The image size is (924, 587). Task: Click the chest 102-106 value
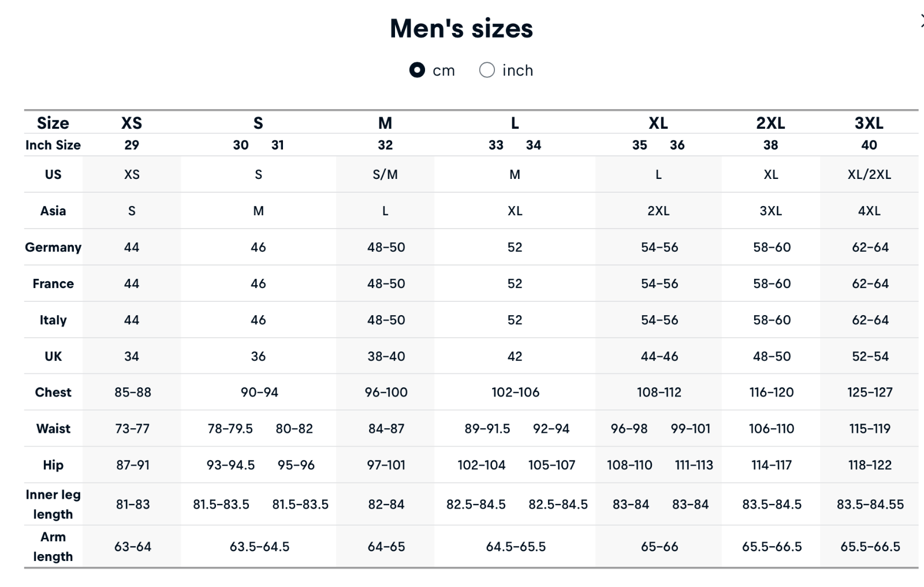[516, 392]
